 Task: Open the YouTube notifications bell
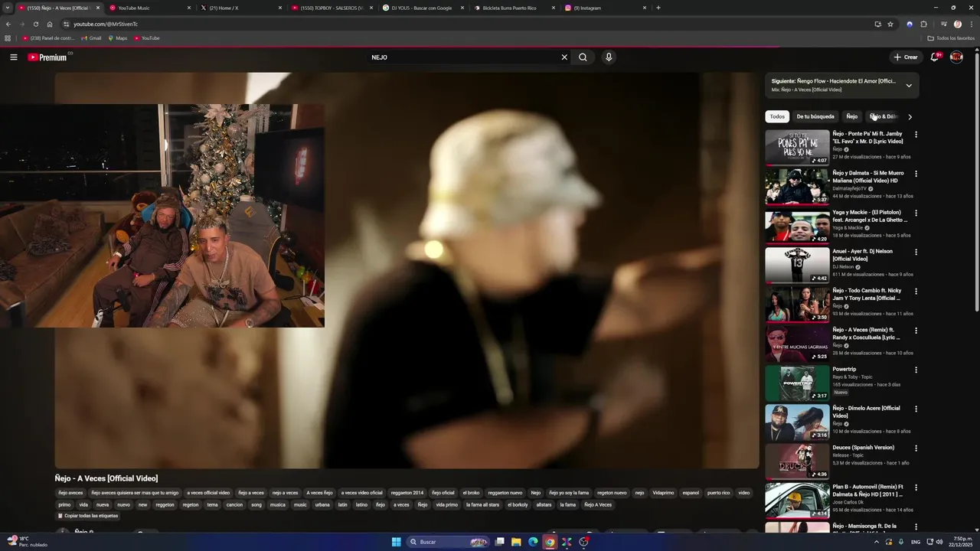coord(935,57)
